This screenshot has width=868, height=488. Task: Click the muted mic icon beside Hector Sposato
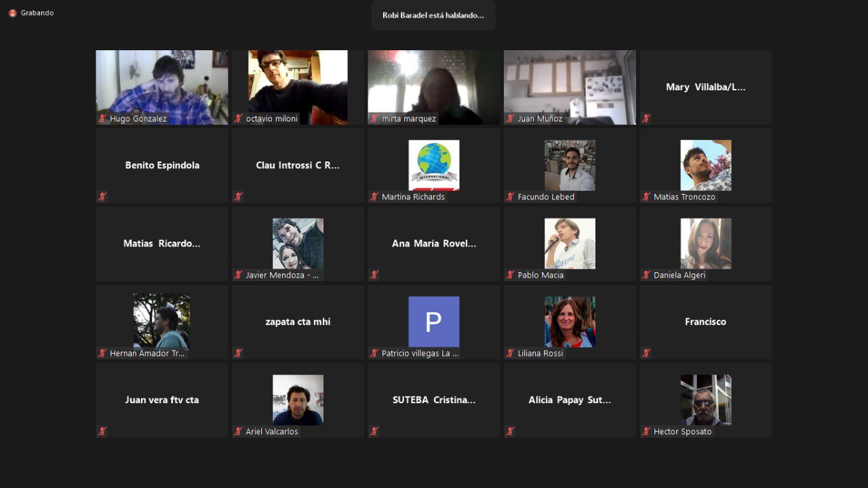pyautogui.click(x=646, y=431)
